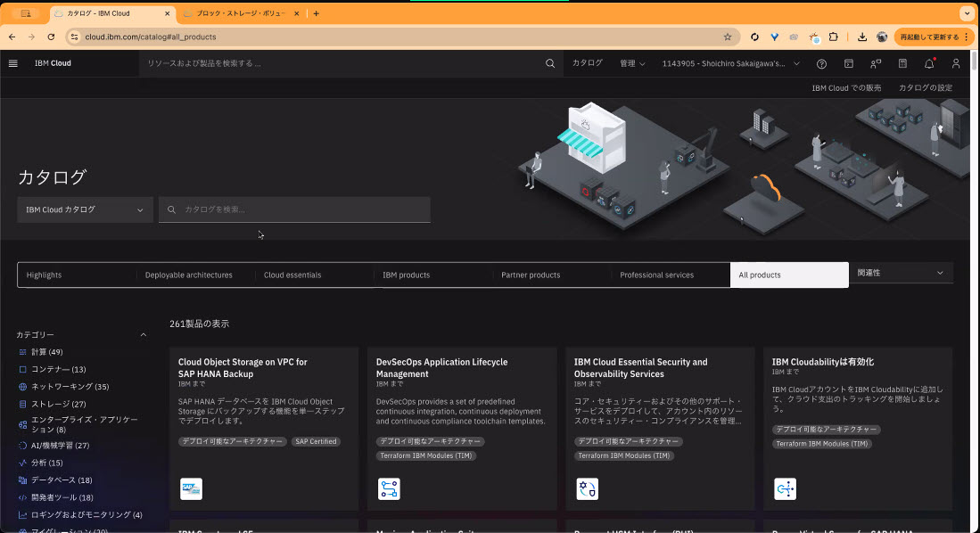Open the cost estimator calculator icon

pos(902,64)
